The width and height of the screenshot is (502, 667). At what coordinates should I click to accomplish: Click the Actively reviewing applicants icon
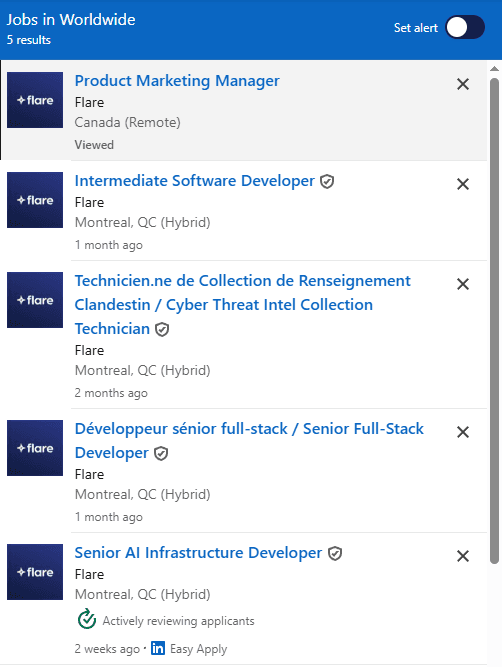coord(87,619)
